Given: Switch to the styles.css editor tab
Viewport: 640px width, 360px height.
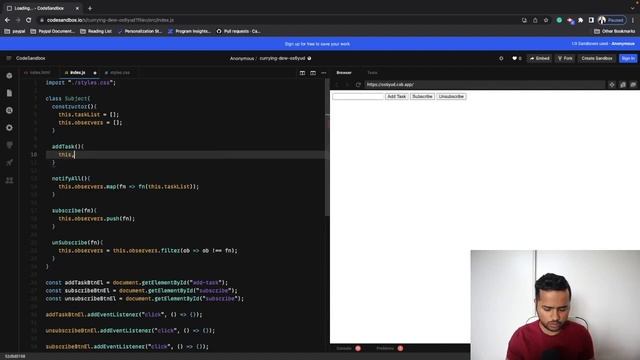Looking at the screenshot, I should tap(118, 73).
